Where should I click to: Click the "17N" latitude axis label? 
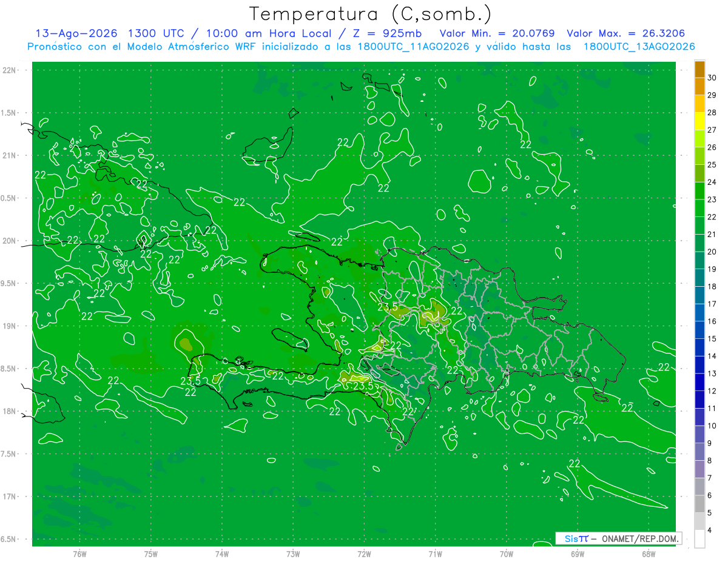(x=10, y=497)
